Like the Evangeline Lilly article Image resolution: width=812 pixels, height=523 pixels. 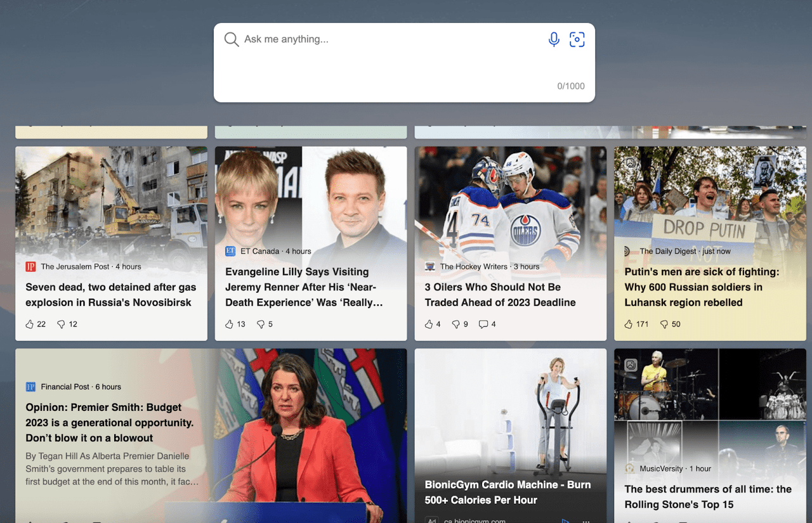tap(230, 324)
